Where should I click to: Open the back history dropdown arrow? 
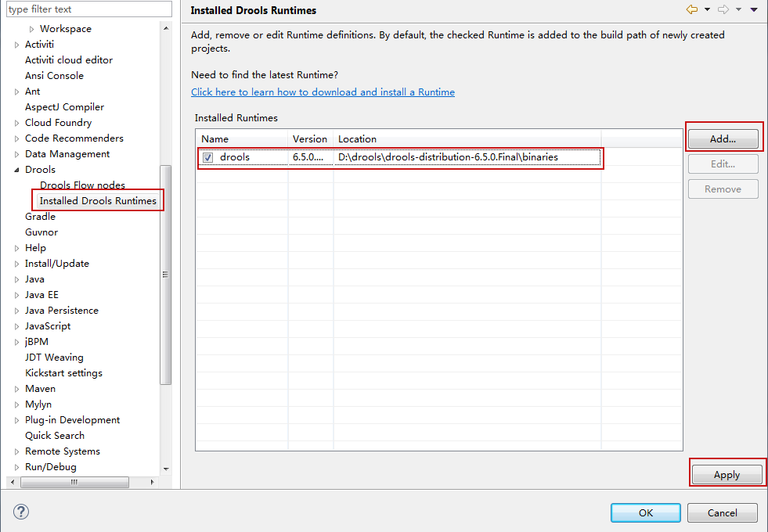[707, 10]
